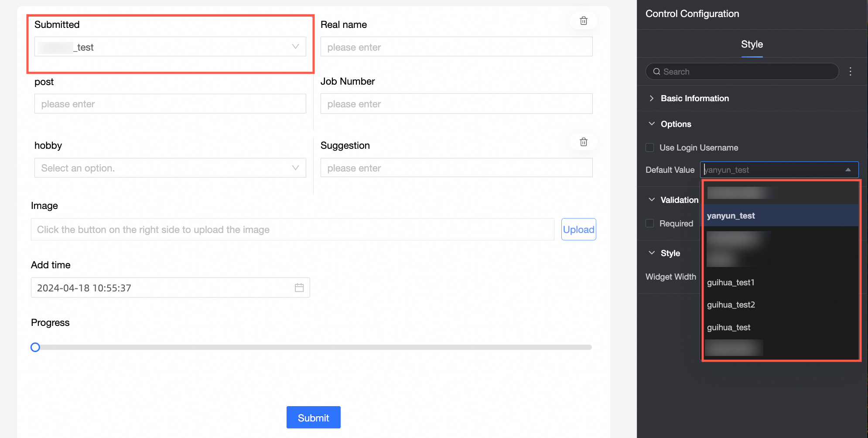Click the Job Number input field

[456, 104]
